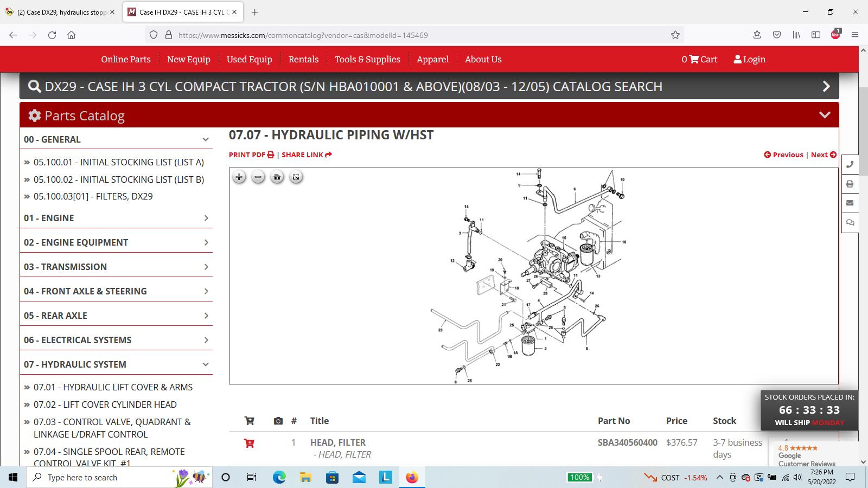868x488 pixels.
Task: Open Apparel menu
Action: 432,59
